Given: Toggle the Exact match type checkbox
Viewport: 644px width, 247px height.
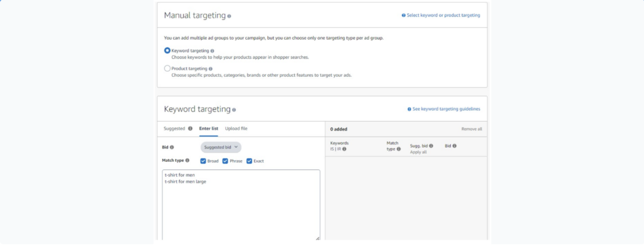Looking at the screenshot, I should click(x=249, y=161).
